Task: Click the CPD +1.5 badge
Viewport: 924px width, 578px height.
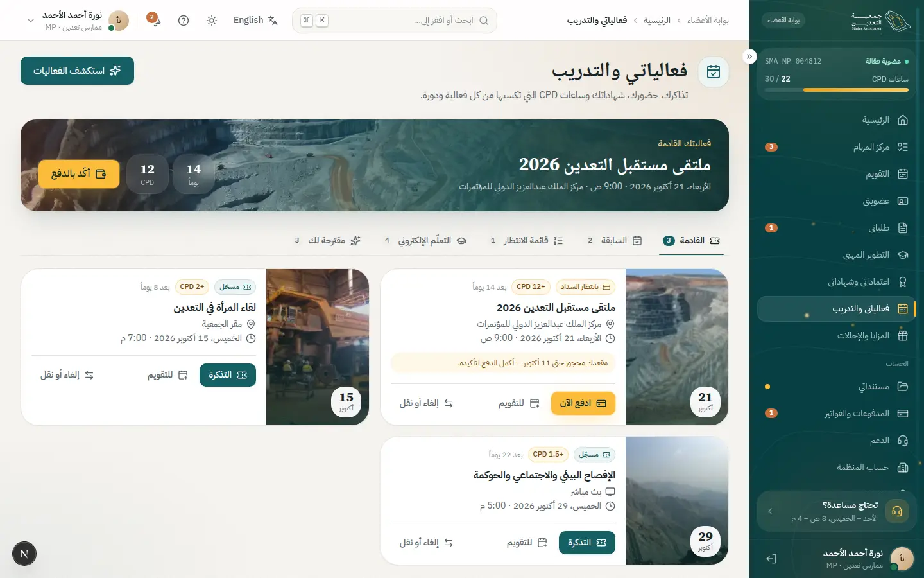Action: (548, 455)
